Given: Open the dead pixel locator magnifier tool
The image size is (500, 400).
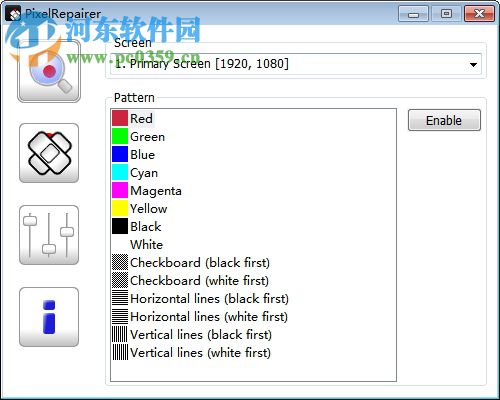Looking at the screenshot, I should [49, 71].
